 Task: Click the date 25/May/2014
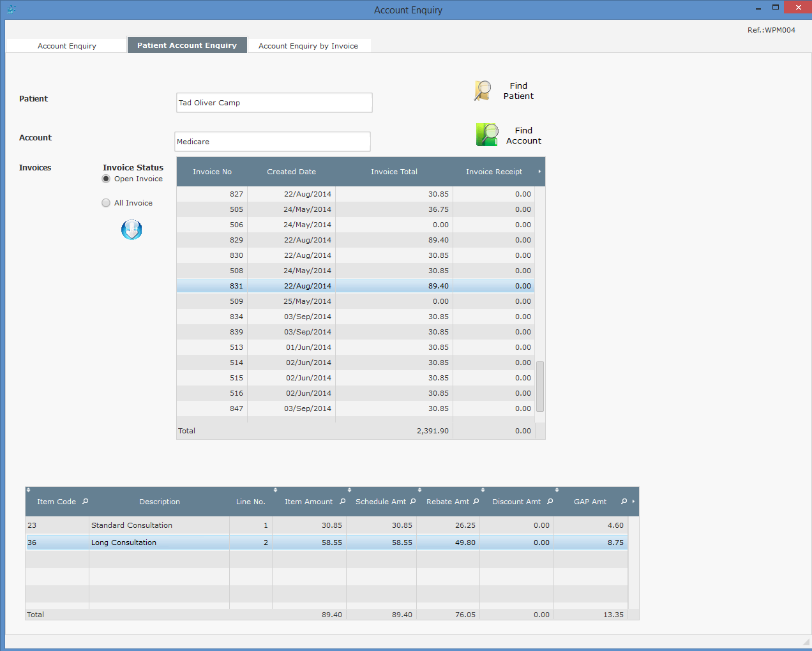tap(308, 301)
